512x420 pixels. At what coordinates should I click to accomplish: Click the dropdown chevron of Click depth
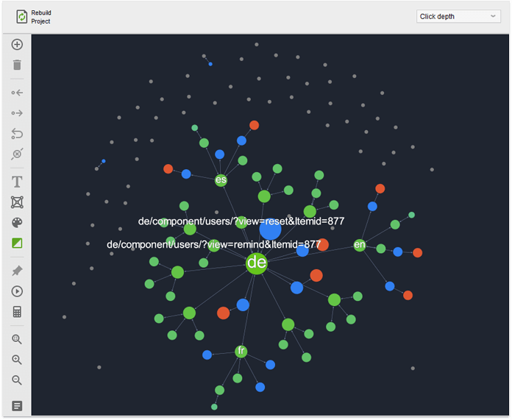[x=493, y=16]
